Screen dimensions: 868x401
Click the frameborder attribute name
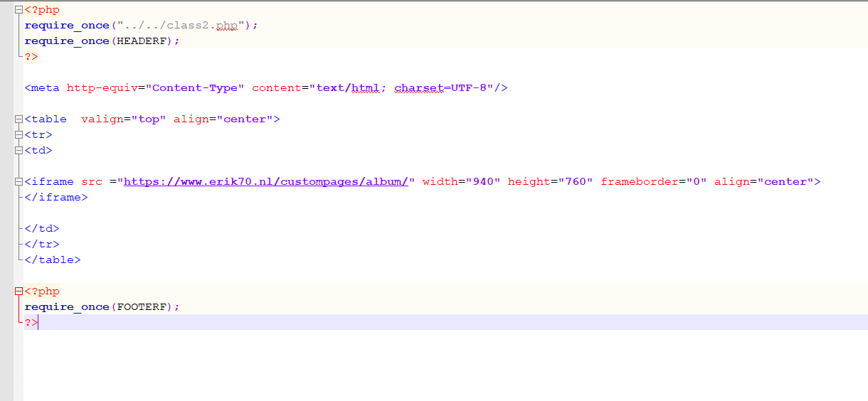pyautogui.click(x=640, y=181)
